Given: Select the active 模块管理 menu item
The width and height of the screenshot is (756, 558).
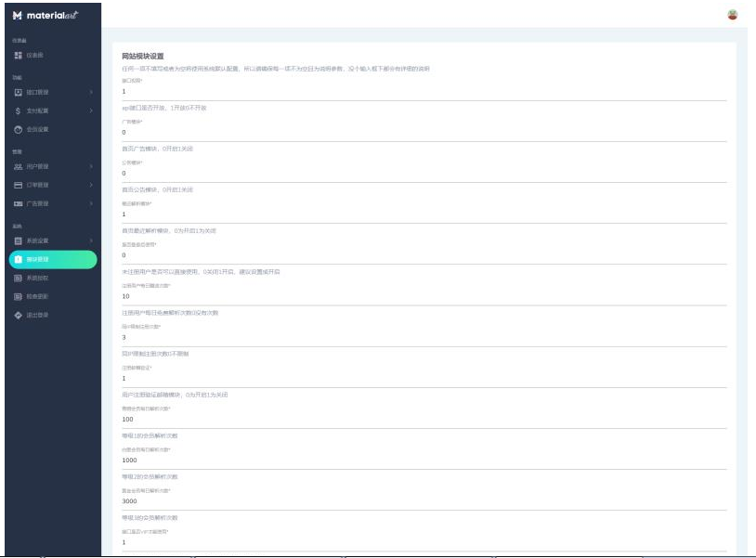Looking at the screenshot, I should click(52, 259).
